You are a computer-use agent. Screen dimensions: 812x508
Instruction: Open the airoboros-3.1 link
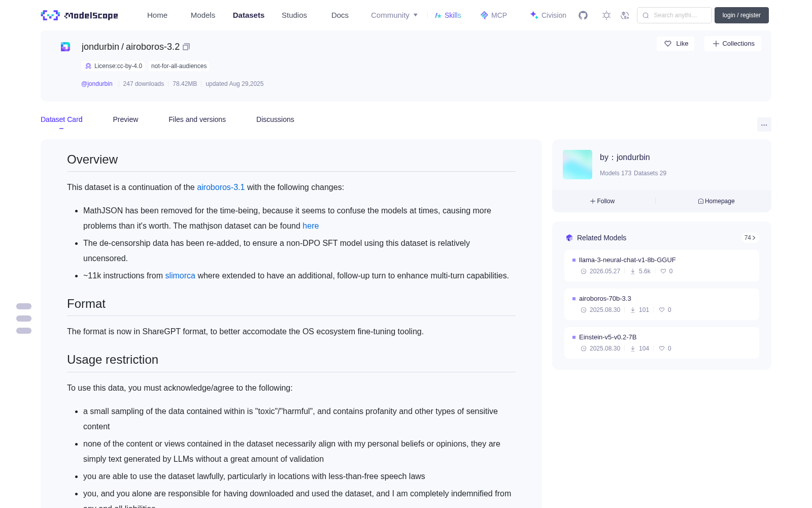(221, 187)
